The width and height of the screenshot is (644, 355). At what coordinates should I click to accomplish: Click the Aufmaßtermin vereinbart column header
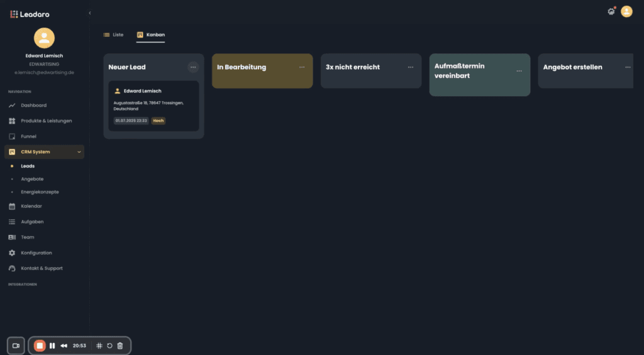(480, 75)
